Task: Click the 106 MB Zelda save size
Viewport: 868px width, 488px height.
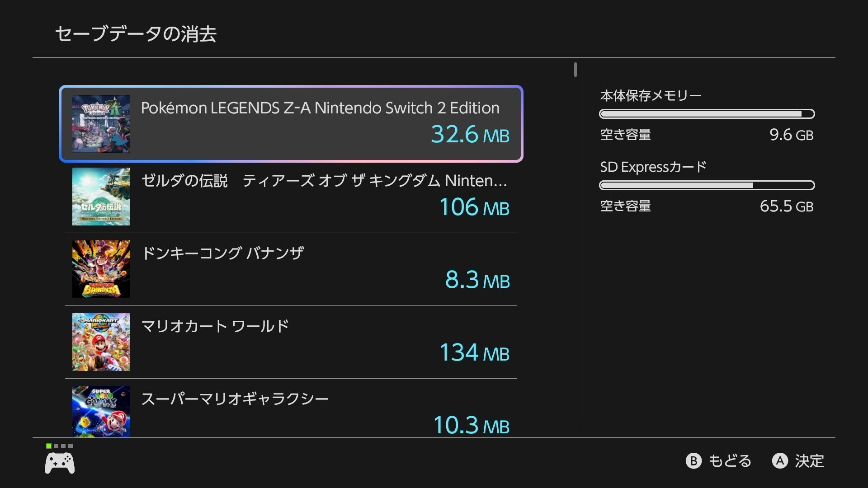Action: 474,207
